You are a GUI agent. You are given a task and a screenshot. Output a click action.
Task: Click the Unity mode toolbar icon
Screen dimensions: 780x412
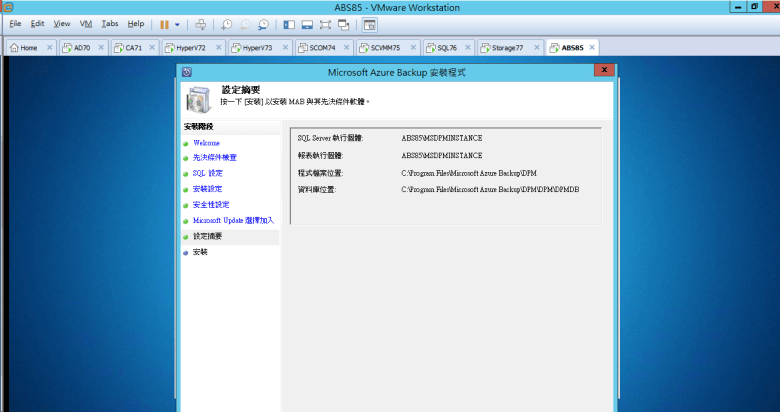pyautogui.click(x=343, y=24)
